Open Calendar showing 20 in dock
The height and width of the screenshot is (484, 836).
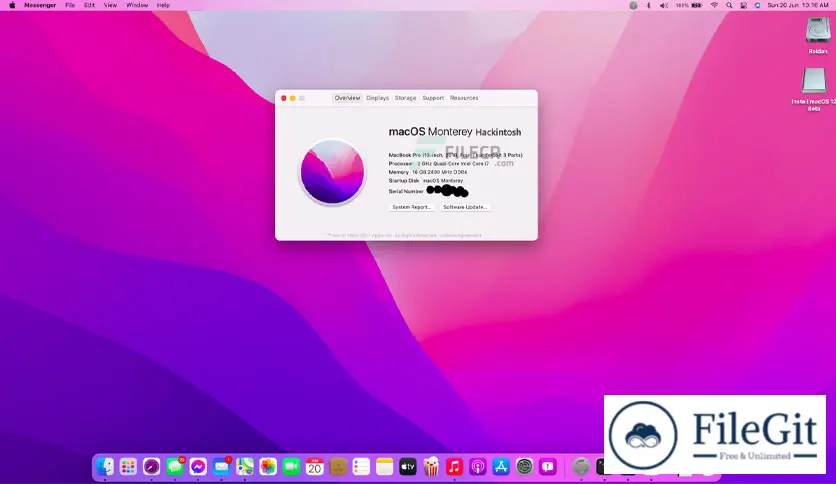pos(315,467)
